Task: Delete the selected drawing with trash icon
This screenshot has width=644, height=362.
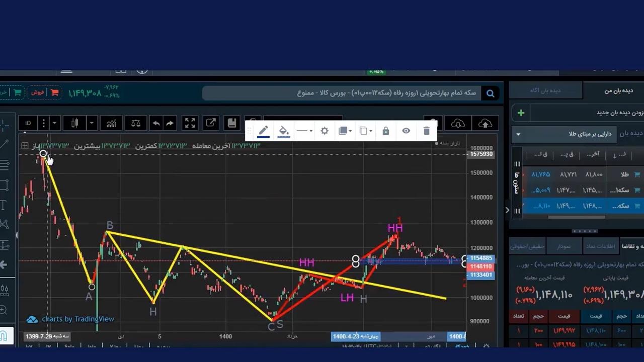Action: [426, 131]
